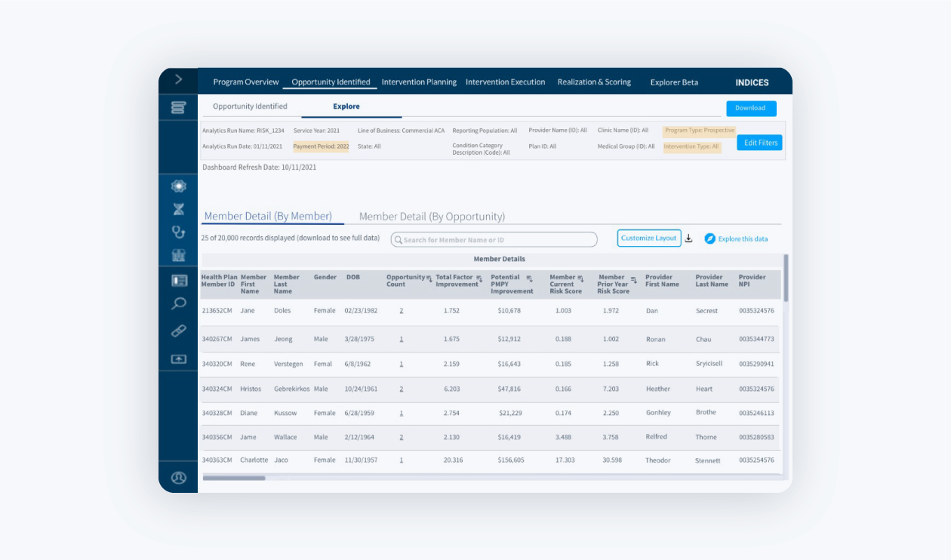Screen dimensions: 951x560
Task: Select the Opportunity Identified sub-tab
Action: [x=250, y=106]
